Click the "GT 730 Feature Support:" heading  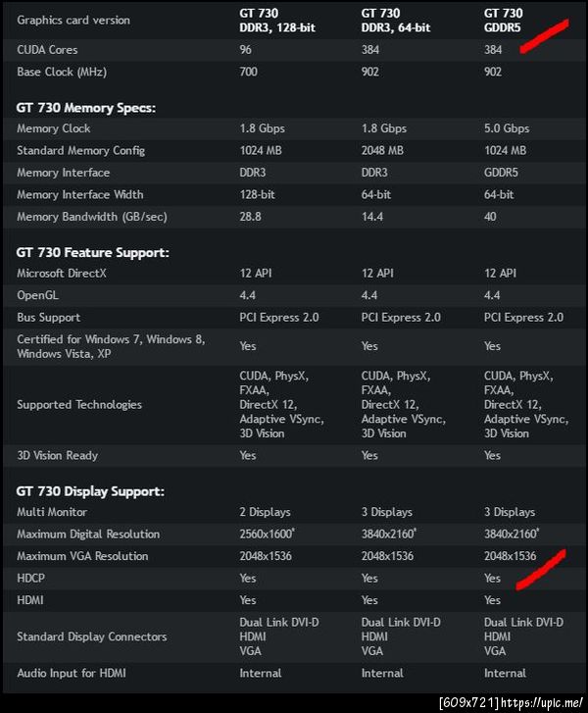tap(93, 252)
